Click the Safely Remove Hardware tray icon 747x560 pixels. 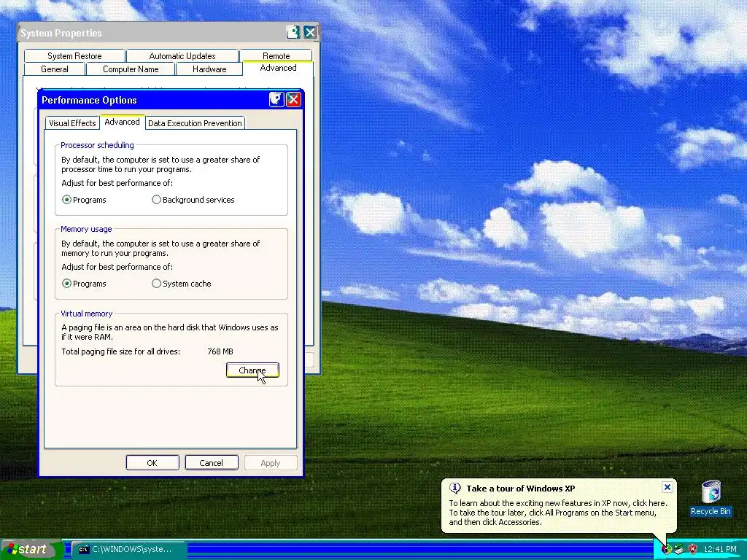point(679,549)
